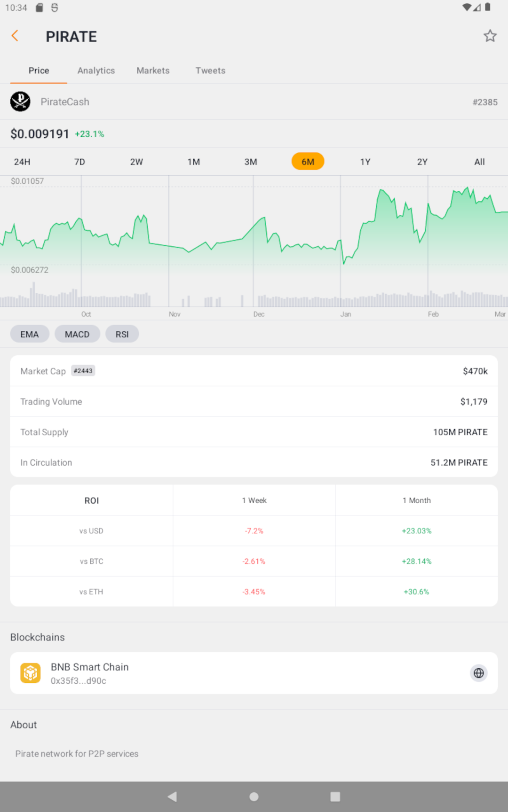Select the 6M chart range

(x=308, y=162)
